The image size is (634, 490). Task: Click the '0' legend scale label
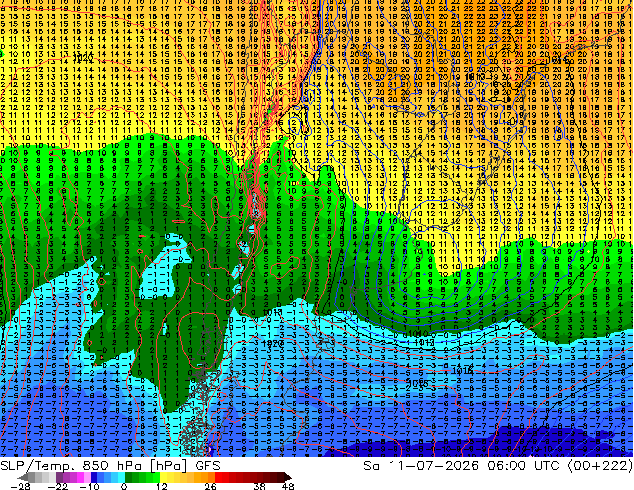pyautogui.click(x=124, y=486)
